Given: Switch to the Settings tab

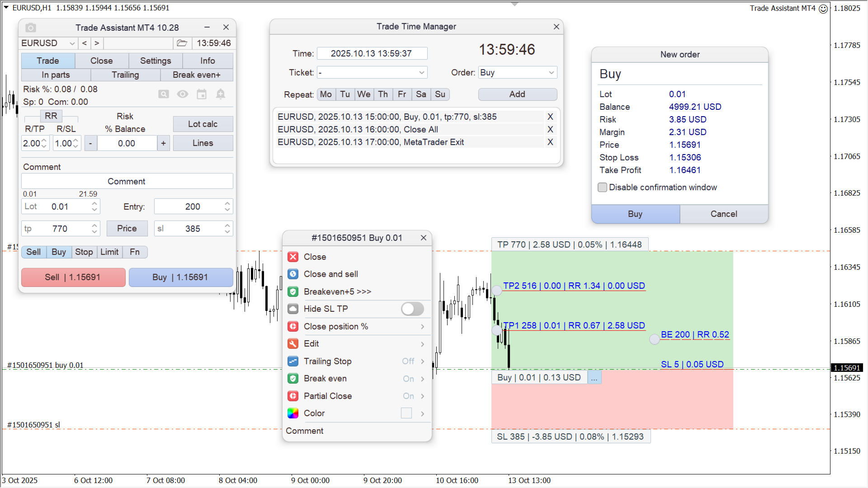Looking at the screenshot, I should 156,61.
